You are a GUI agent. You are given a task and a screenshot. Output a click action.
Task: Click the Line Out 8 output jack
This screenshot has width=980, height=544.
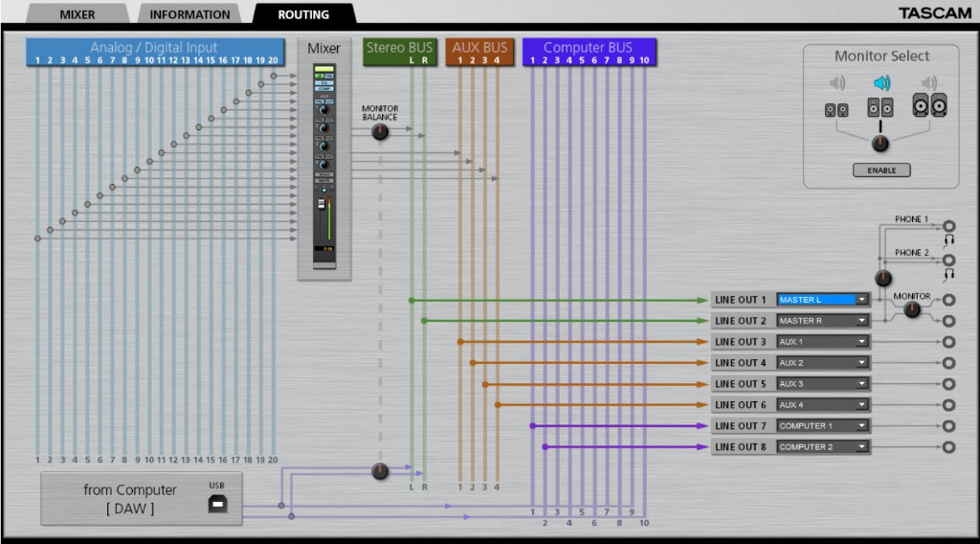tap(948, 447)
